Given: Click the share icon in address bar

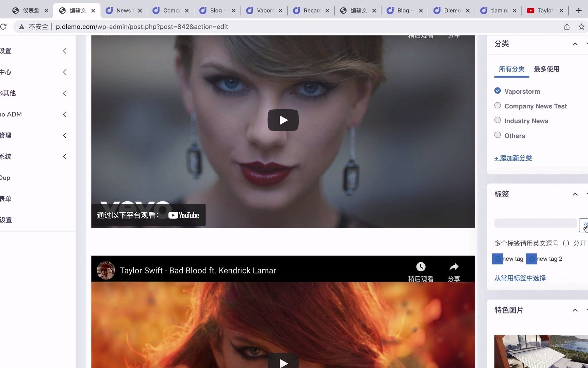Looking at the screenshot, I should pyautogui.click(x=567, y=27).
